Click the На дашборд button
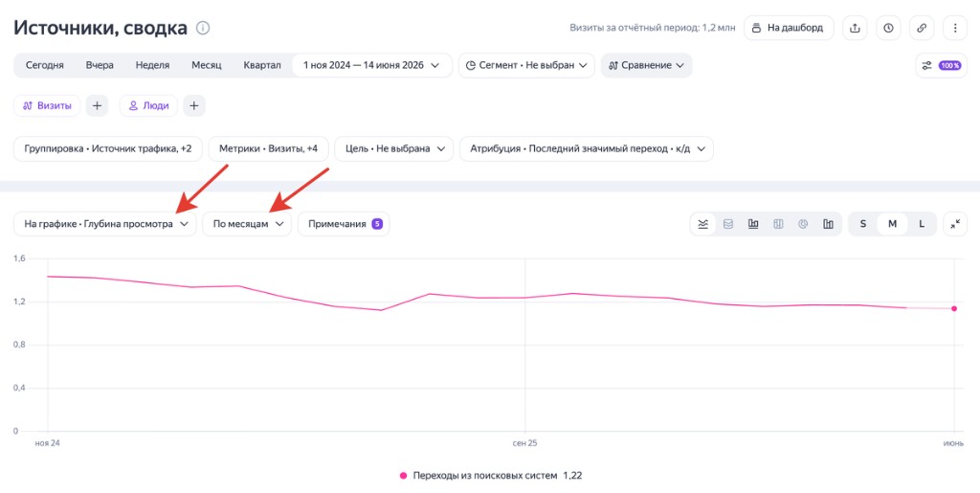This screenshot has height=493, width=980. click(789, 28)
